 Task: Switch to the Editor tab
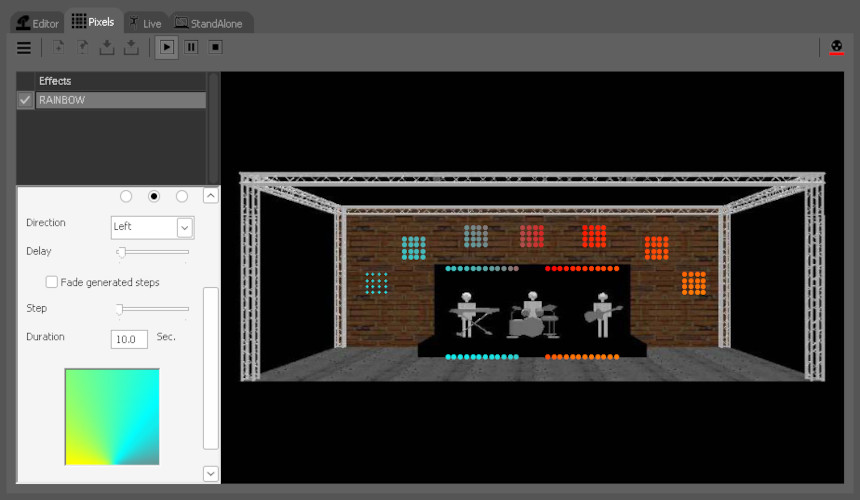38,22
